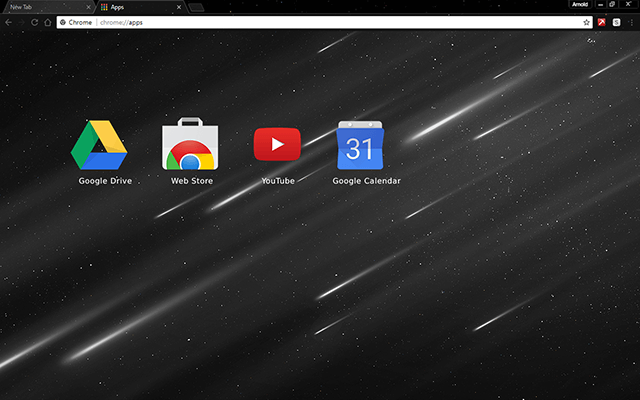
Task: Open a new tab with the new-tab button
Action: [196, 7]
